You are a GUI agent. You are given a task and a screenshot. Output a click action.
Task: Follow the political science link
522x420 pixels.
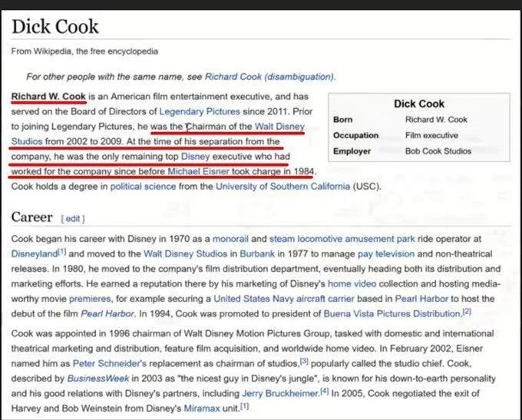[143, 186]
